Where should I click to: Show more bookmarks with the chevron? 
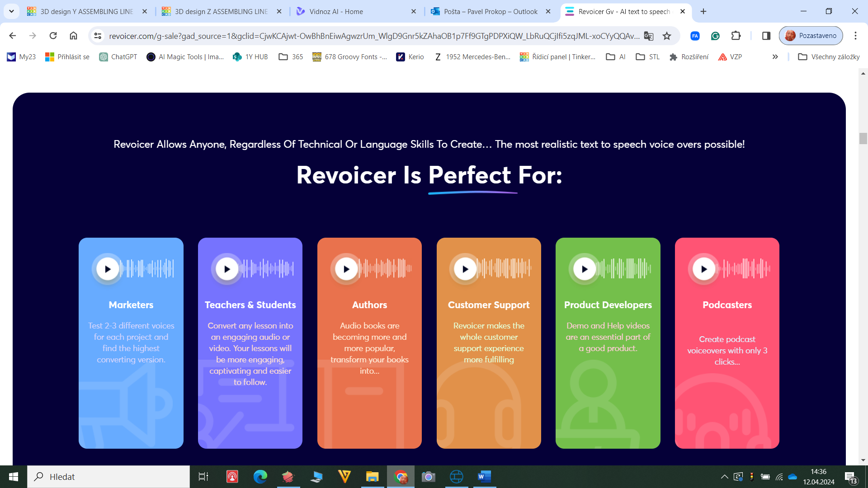pos(775,57)
